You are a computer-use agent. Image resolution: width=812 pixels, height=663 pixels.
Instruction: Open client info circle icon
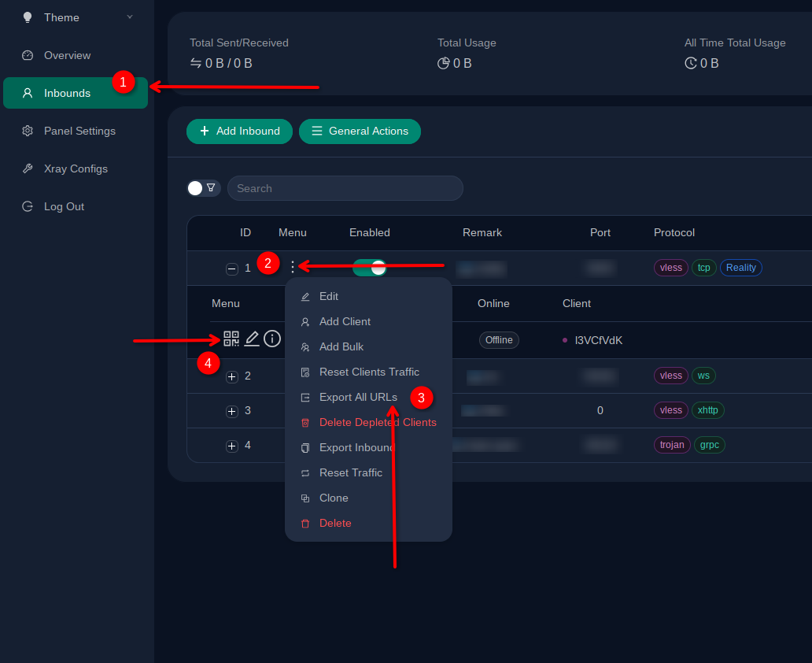[272, 339]
